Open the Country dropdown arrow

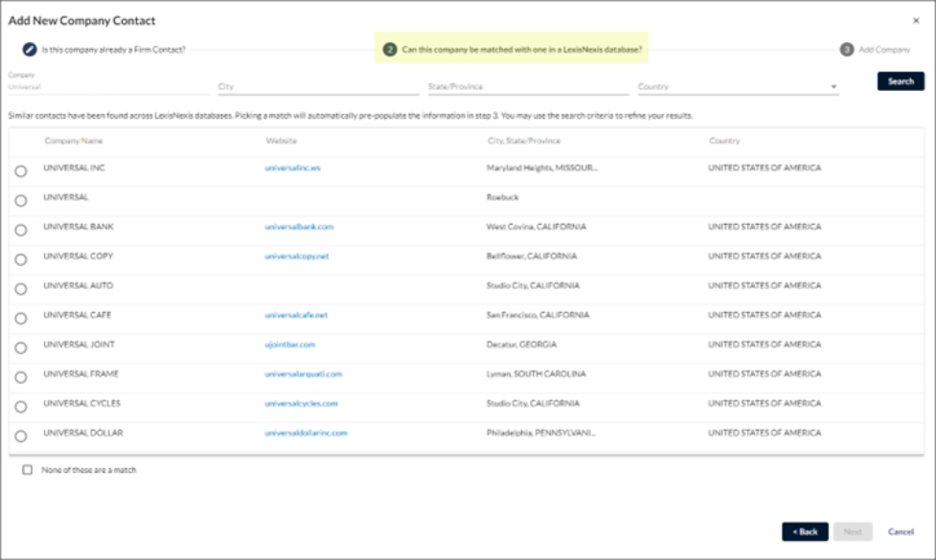[833, 87]
